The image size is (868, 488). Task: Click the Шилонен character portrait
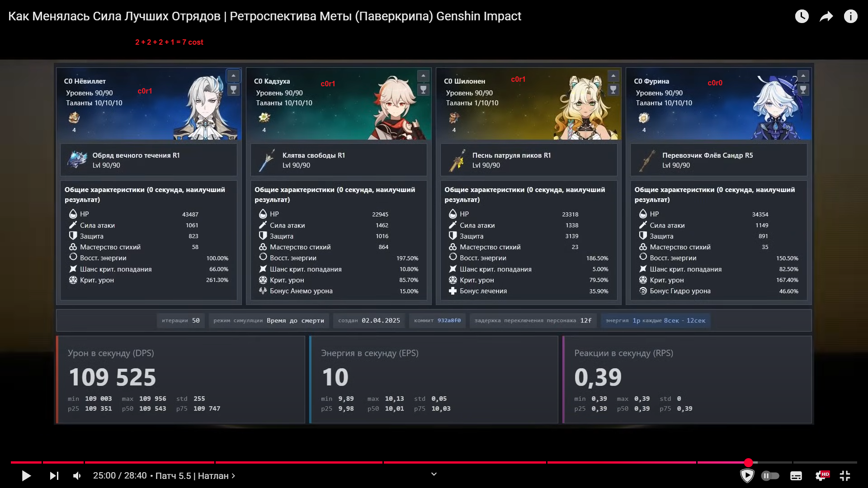pyautogui.click(x=585, y=108)
